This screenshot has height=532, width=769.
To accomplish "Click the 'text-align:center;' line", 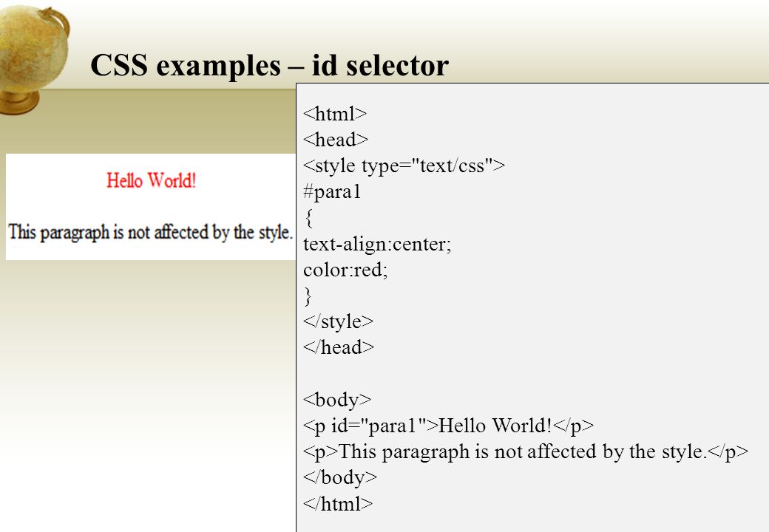I will [377, 244].
